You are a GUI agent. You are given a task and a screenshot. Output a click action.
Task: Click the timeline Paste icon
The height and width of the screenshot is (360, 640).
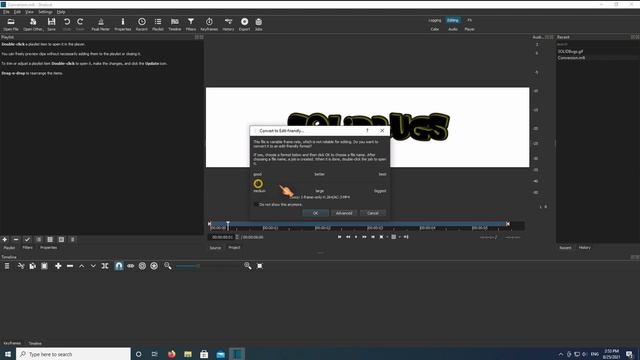pyautogui.click(x=44, y=266)
